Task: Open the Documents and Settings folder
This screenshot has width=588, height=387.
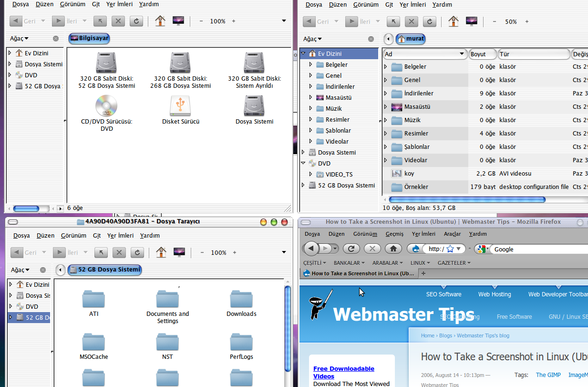Action: pos(167,299)
